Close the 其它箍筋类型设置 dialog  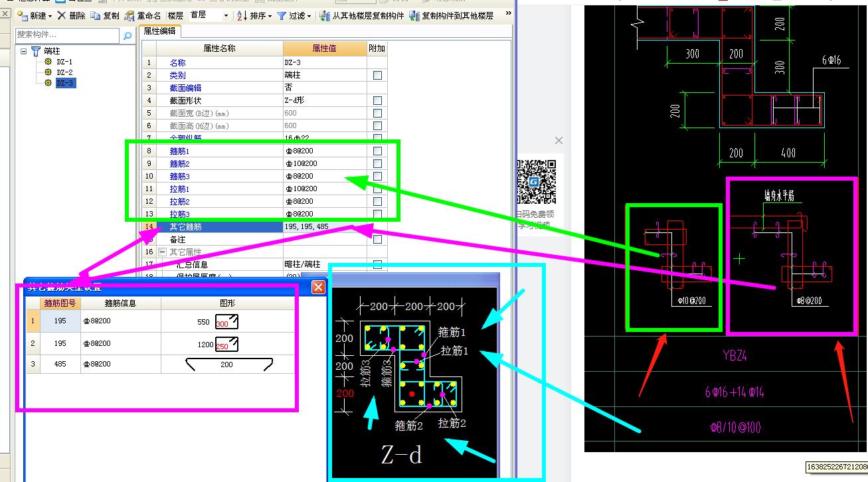coord(319,287)
